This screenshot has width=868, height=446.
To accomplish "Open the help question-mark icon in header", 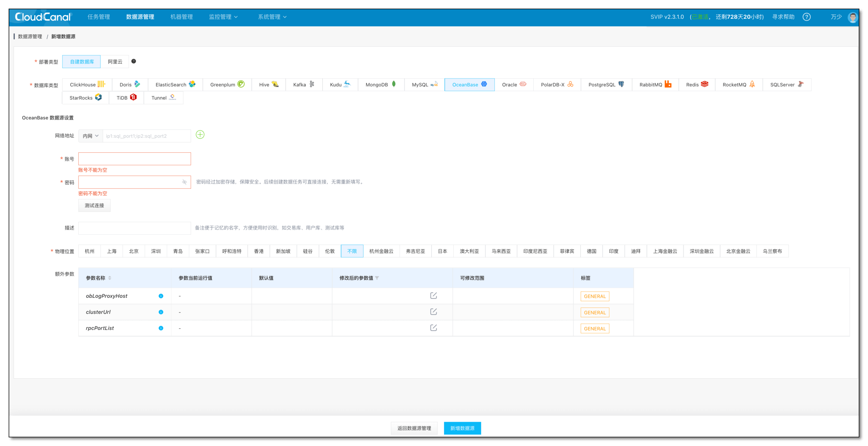I will point(807,17).
